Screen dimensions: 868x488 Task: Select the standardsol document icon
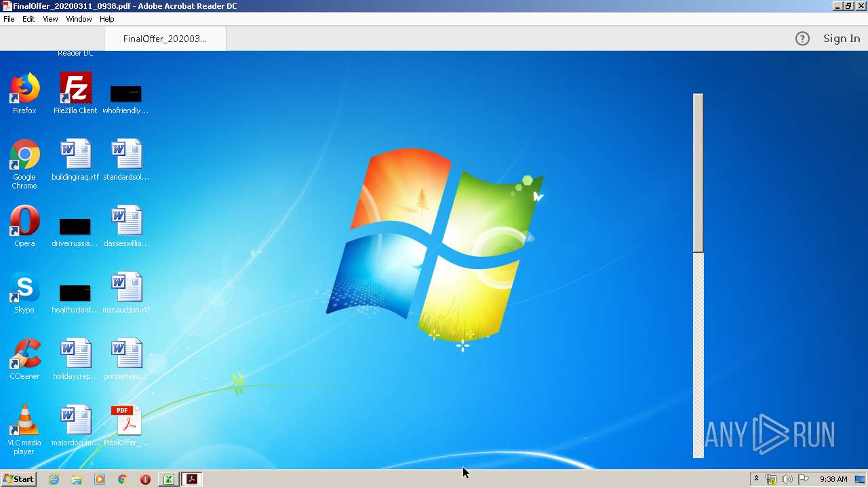pos(126,160)
